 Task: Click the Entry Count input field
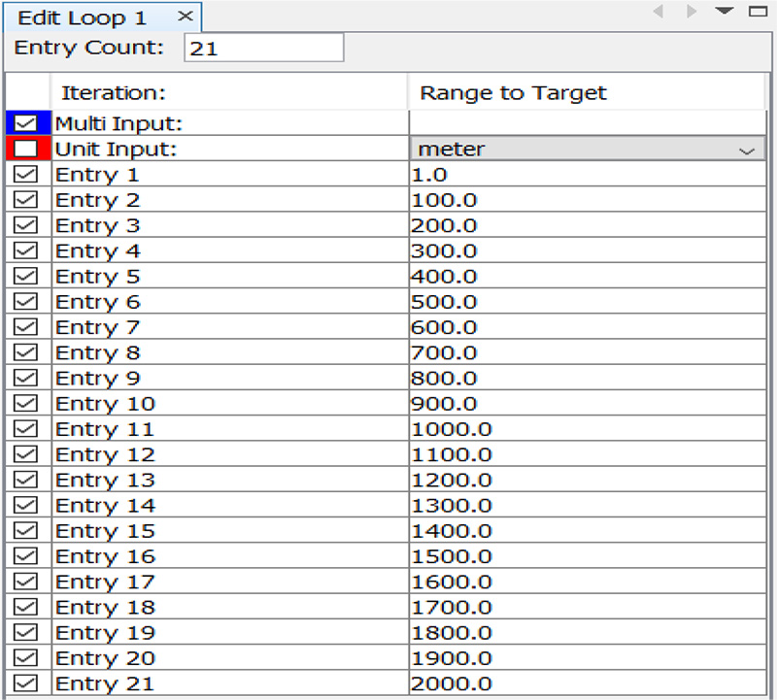coord(263,48)
